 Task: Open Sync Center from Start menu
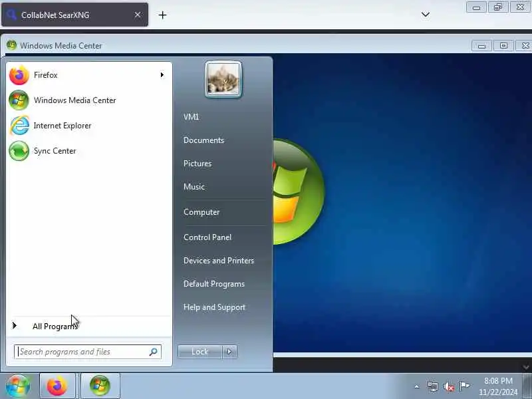(x=89, y=151)
